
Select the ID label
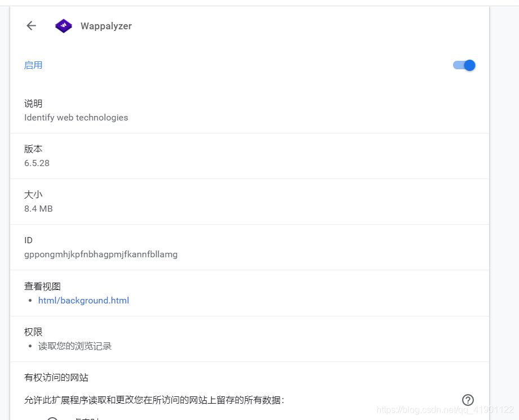29,240
